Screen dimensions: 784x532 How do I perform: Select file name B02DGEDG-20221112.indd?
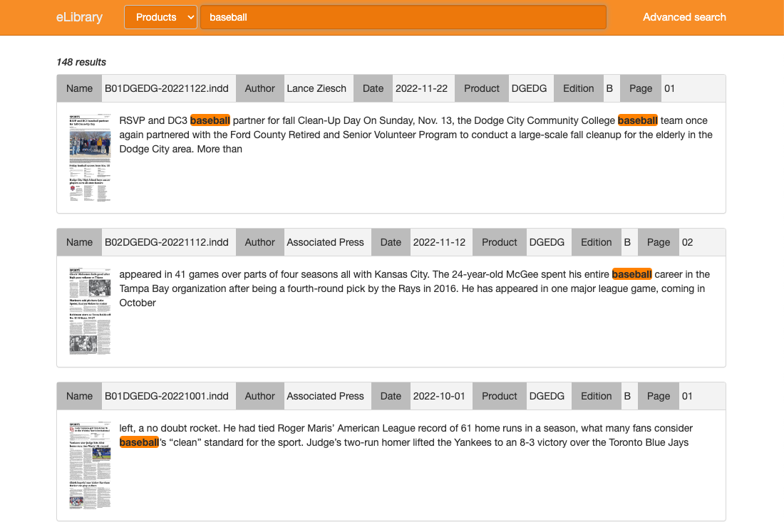pos(167,242)
